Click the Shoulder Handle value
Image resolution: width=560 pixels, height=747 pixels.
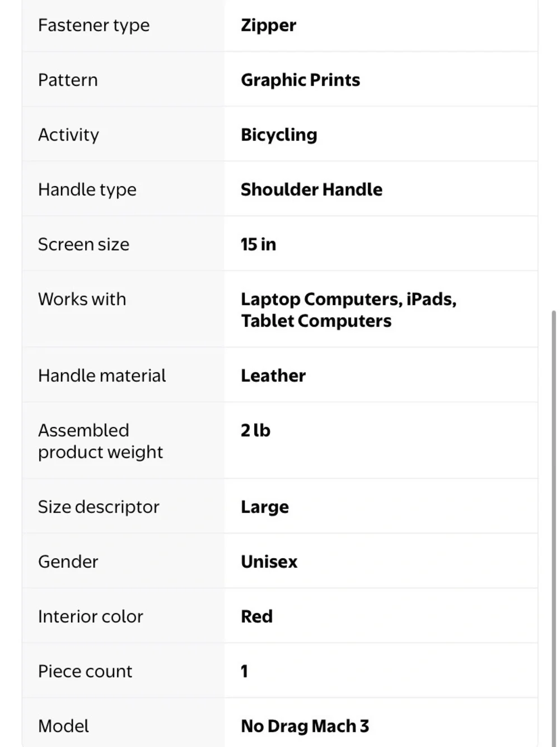(x=311, y=189)
